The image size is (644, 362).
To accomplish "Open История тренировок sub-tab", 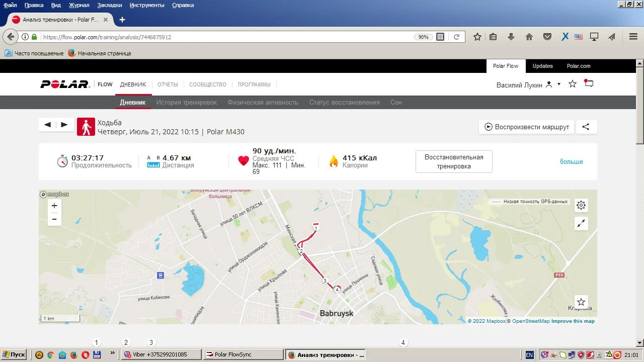I will [187, 102].
